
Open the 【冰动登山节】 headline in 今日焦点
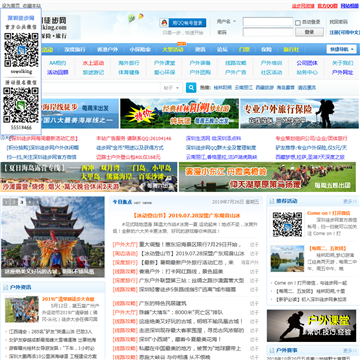pyautogui.click(x=186, y=215)
